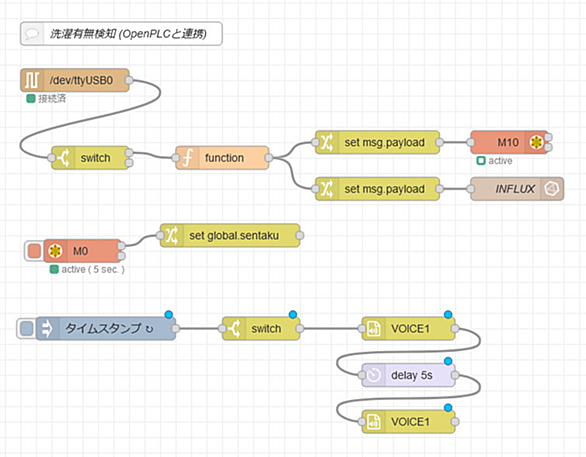Viewport: 586px width, 457px height.
Task: Click the lower switch node's branch icon
Action: 234,328
